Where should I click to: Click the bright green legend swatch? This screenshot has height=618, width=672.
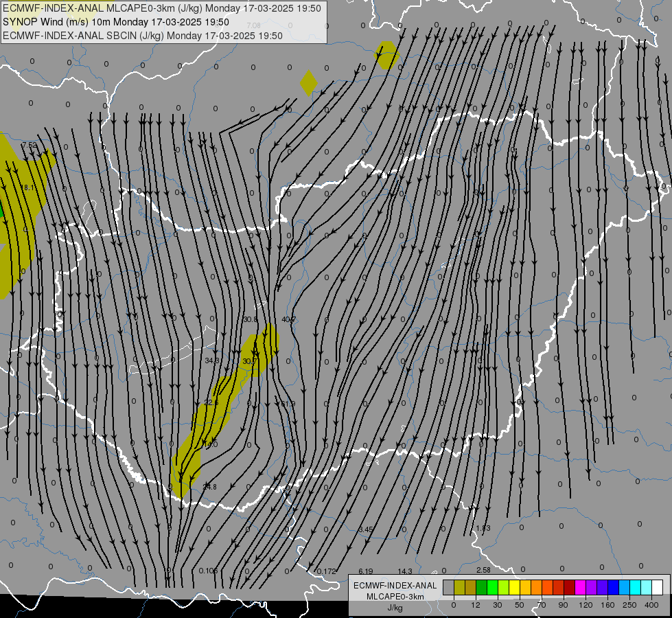pos(492,587)
